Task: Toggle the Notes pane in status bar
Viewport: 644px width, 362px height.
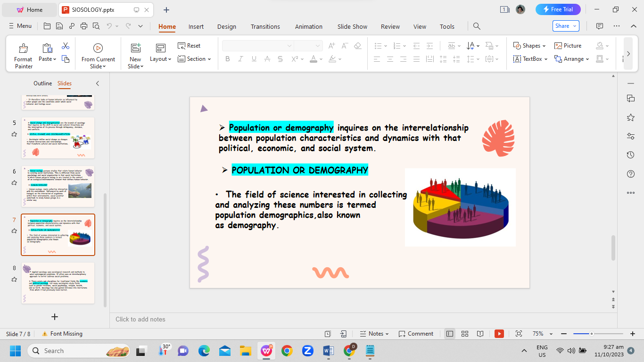Action: click(x=374, y=334)
